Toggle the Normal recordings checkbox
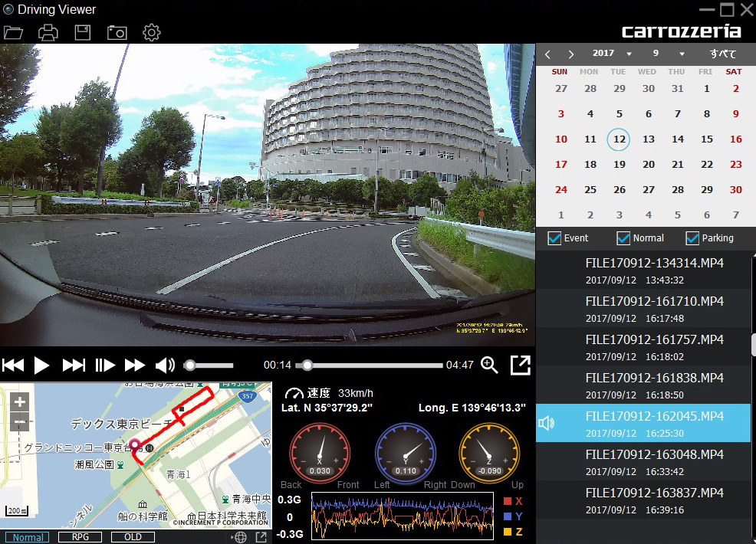Screen dimensions: 756x544 pyautogui.click(x=623, y=238)
